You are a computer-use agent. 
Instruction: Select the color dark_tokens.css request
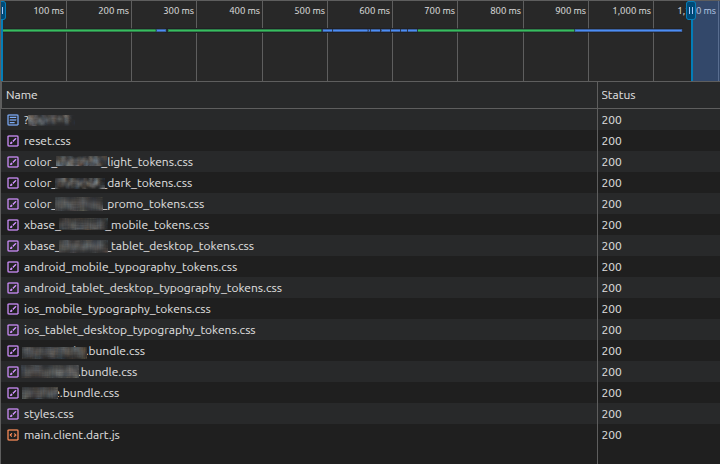pyautogui.click(x=108, y=183)
